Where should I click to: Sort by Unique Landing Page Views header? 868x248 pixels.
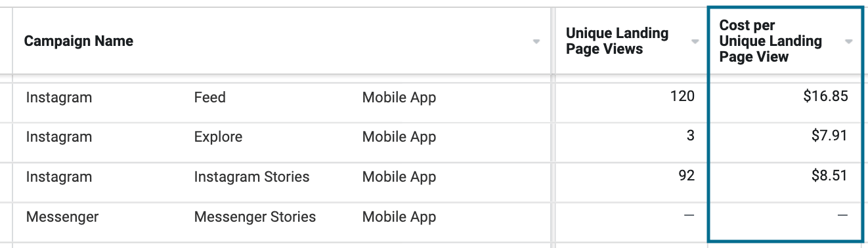point(617,41)
